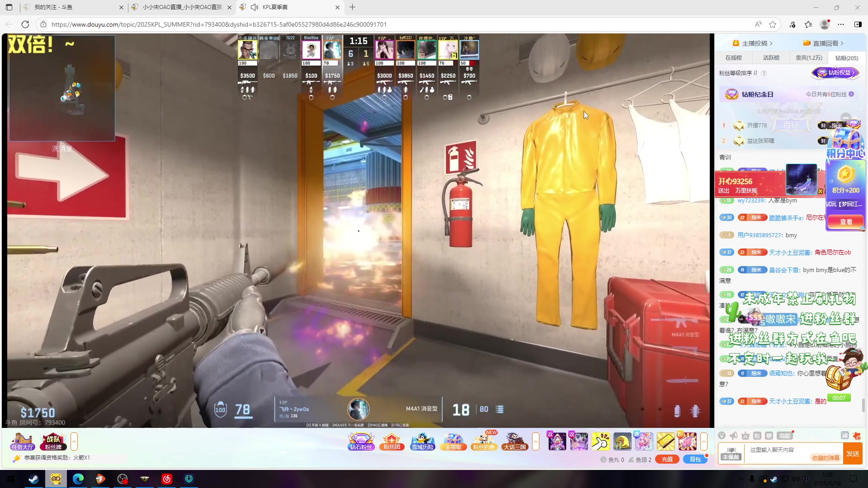Viewport: 868px width, 488px height.
Task: Click the chat message input field
Action: click(793, 453)
